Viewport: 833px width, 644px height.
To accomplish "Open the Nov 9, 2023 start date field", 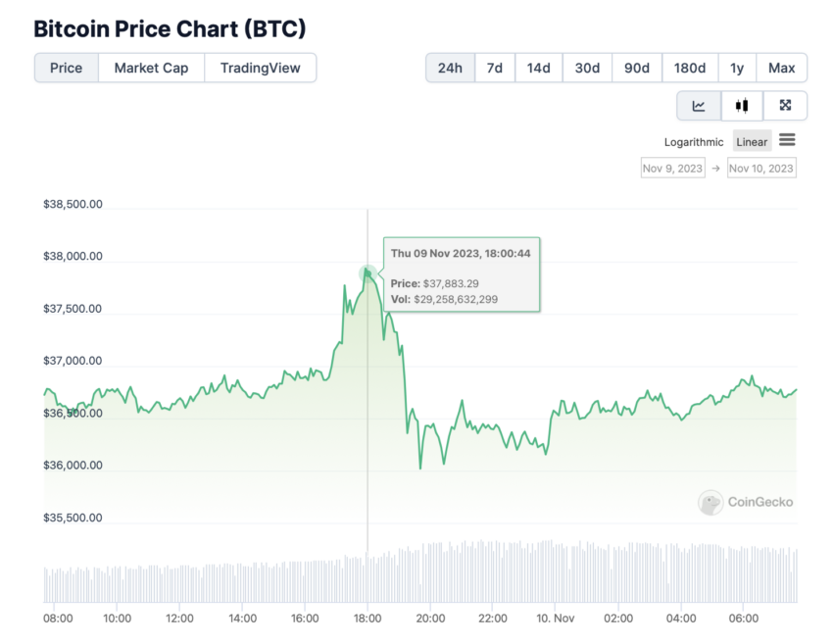I will click(673, 168).
